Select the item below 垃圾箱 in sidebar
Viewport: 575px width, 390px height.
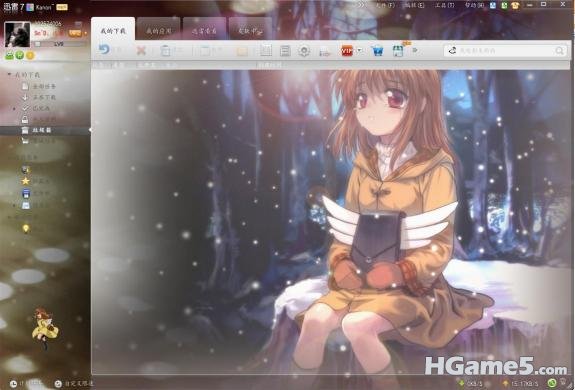click(x=39, y=141)
